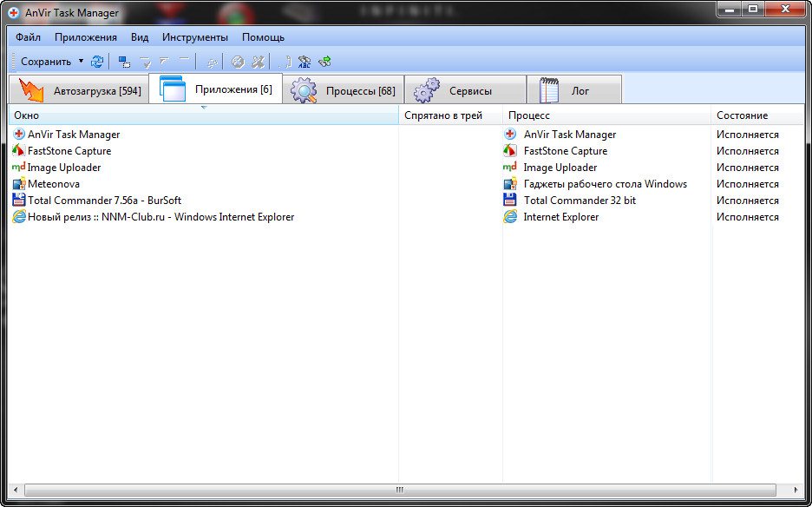This screenshot has height=507, width=812.
Task: Maximize the AnVir Task Manager window
Action: 753,9
